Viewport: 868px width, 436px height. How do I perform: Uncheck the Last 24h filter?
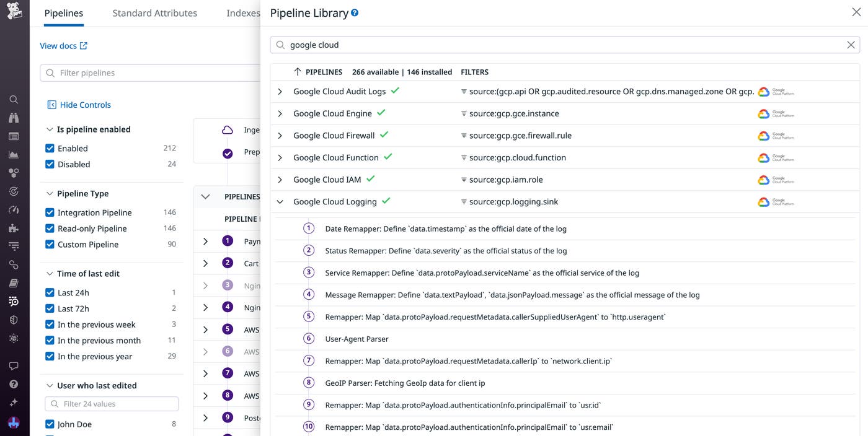pyautogui.click(x=50, y=292)
